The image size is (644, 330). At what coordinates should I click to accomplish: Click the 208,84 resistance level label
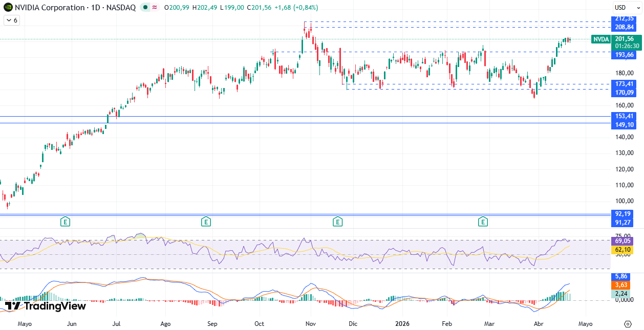coord(624,27)
